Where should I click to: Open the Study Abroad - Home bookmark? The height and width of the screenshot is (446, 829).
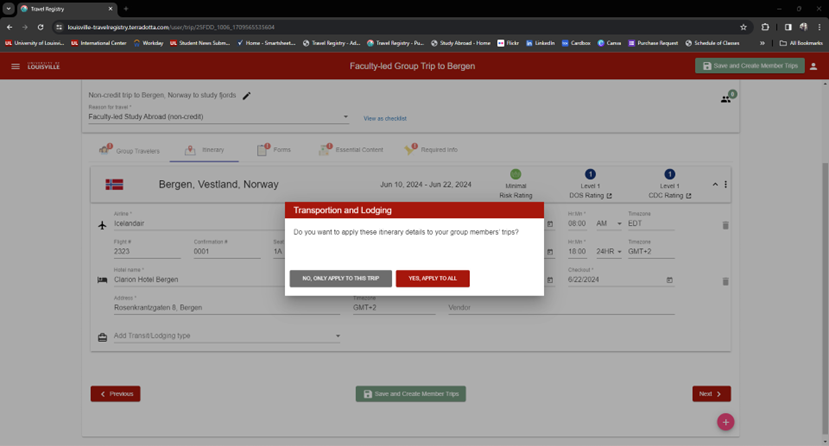460,43
